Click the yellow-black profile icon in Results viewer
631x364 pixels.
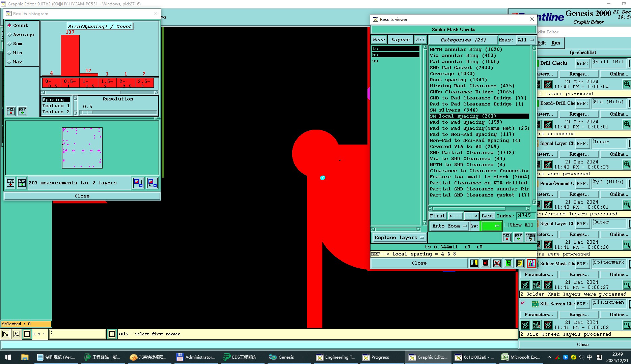pos(474,263)
